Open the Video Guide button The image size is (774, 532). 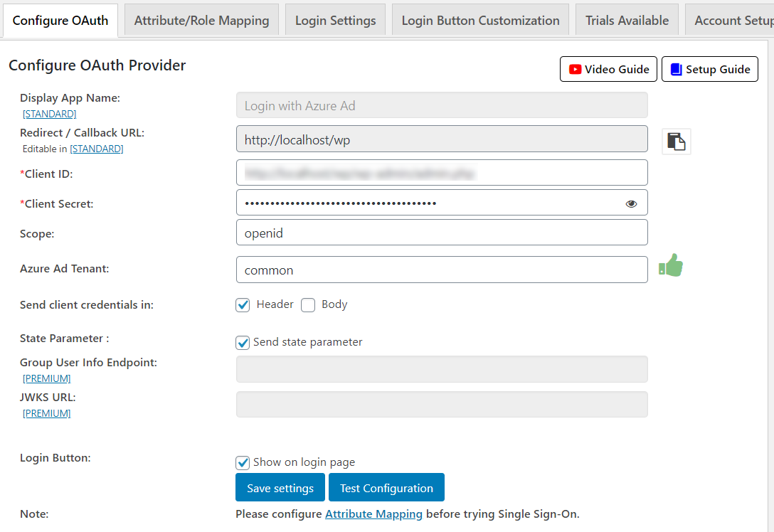[x=608, y=69]
